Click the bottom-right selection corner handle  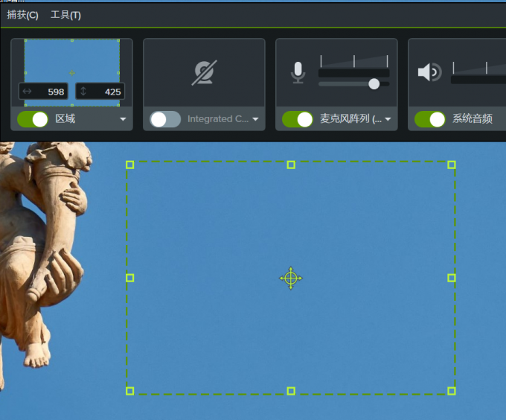(x=452, y=391)
